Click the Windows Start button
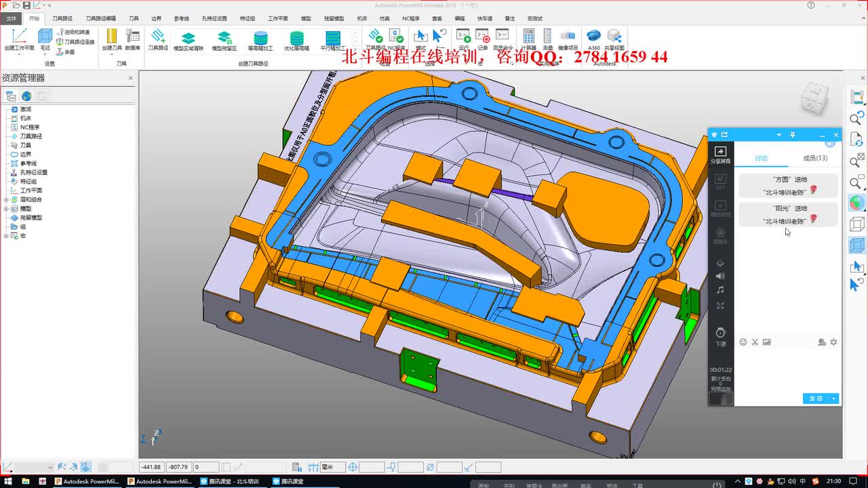This screenshot has width=868, height=488. 7,481
